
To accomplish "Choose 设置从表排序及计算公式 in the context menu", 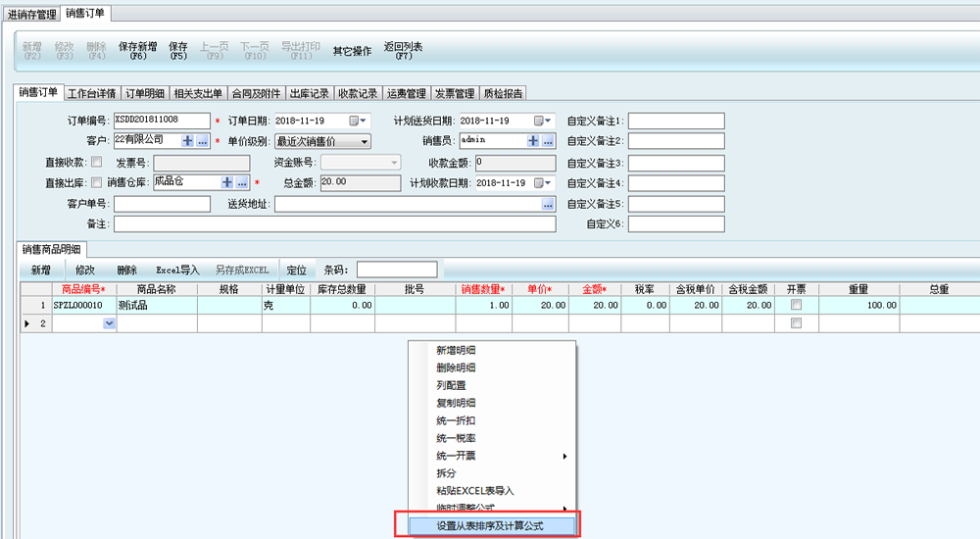I will tap(489, 526).
